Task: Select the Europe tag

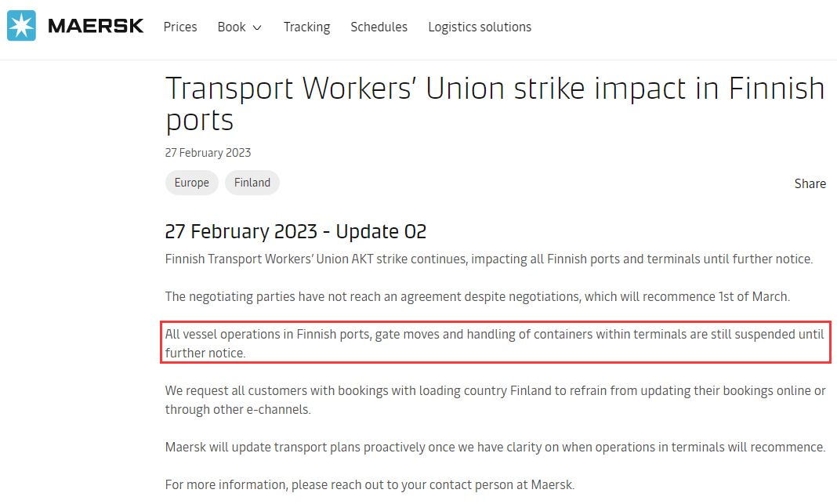Action: (x=192, y=183)
